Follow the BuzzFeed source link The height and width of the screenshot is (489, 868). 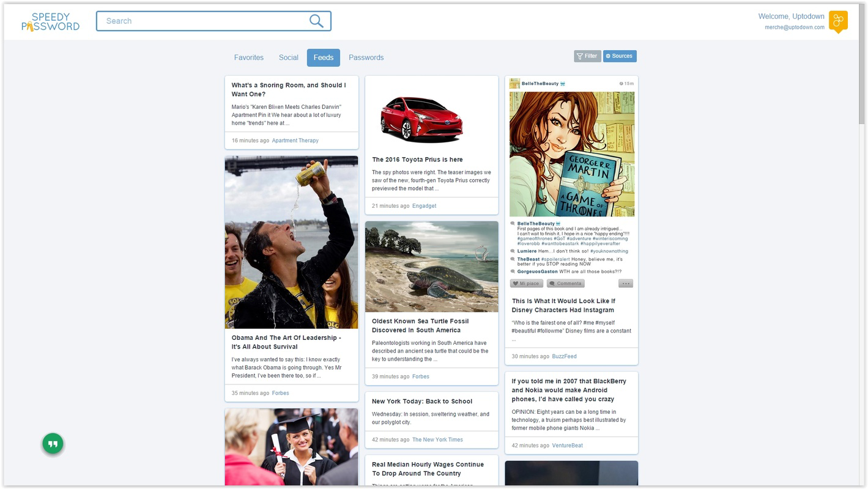pos(564,356)
